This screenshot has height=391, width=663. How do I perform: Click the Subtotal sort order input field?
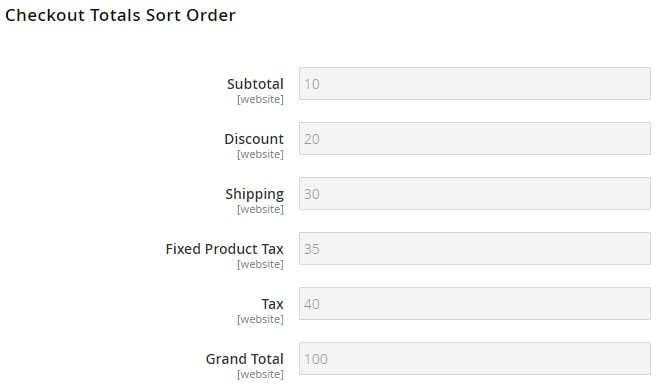[x=474, y=84]
